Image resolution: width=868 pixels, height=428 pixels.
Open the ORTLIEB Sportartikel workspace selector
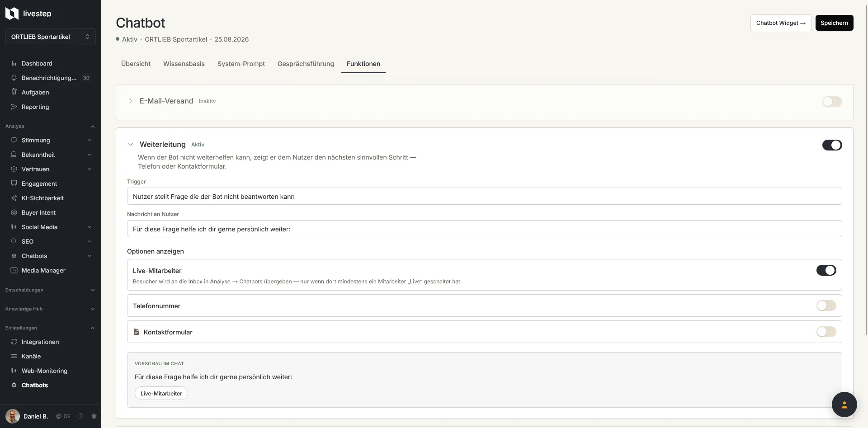pos(50,37)
